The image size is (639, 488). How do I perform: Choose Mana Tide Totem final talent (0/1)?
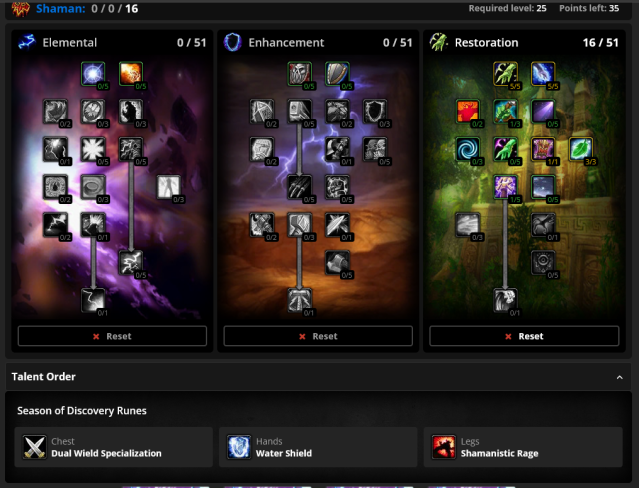click(x=505, y=300)
